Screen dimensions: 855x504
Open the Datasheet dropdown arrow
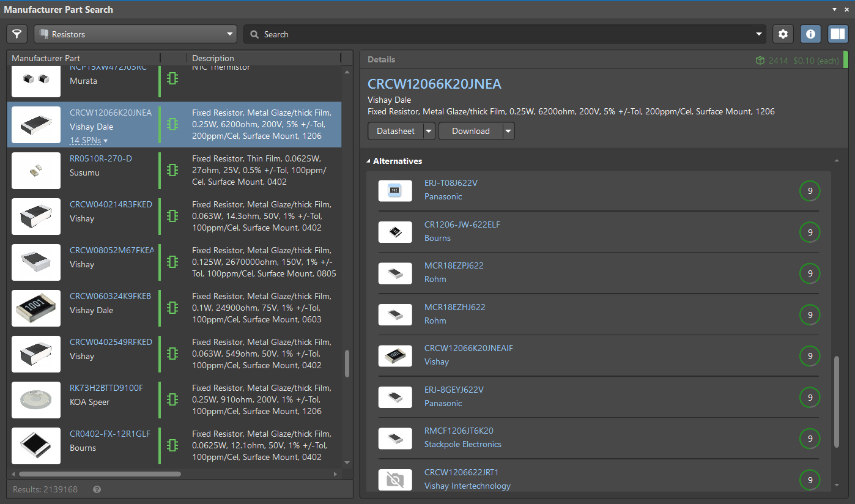pyautogui.click(x=429, y=131)
